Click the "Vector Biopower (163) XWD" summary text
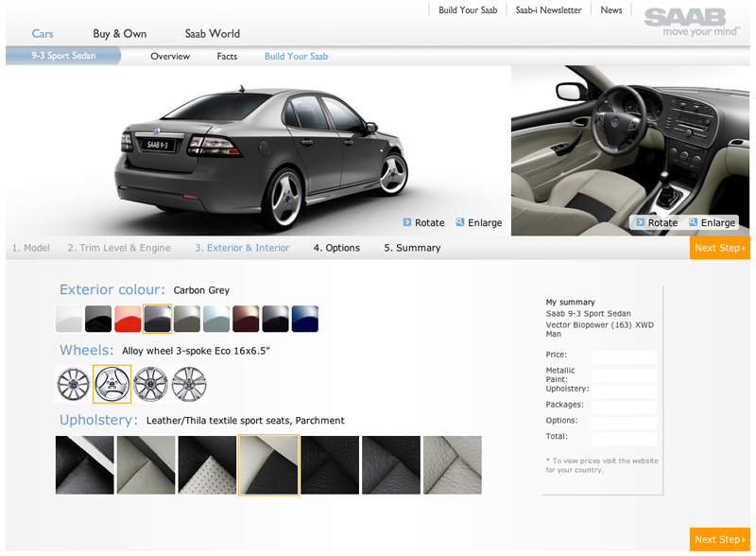 (x=600, y=325)
